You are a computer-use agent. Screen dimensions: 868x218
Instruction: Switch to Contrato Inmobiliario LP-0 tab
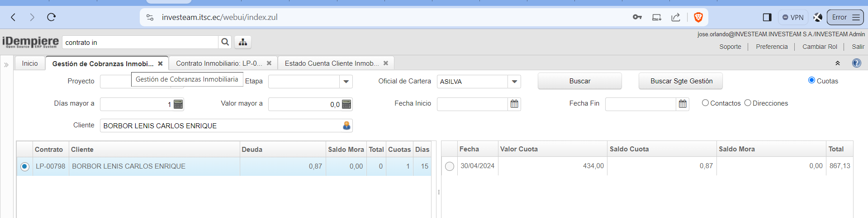click(x=218, y=63)
